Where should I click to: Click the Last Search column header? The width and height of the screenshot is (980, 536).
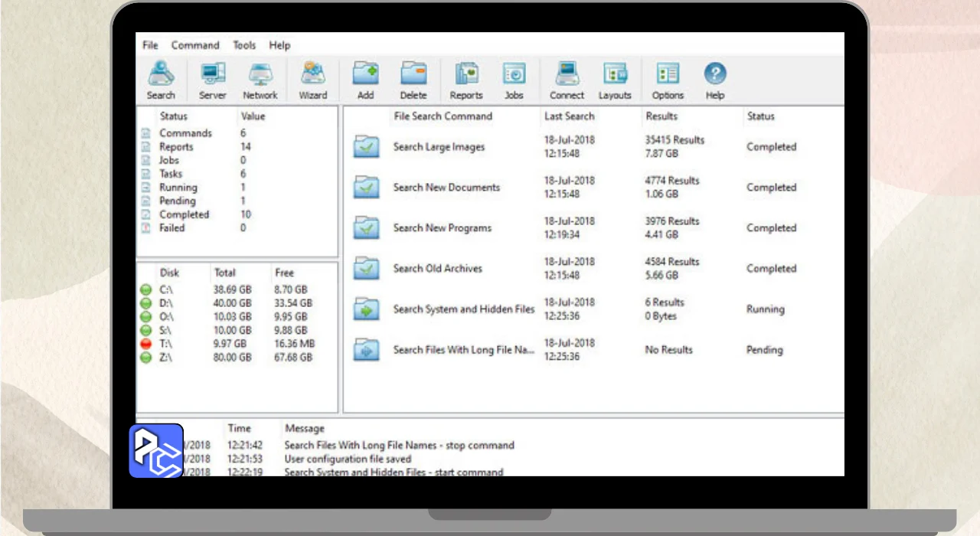click(x=569, y=116)
